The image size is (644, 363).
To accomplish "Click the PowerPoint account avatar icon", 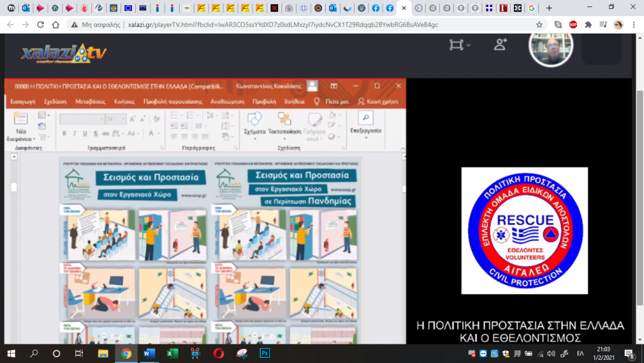I will point(312,86).
